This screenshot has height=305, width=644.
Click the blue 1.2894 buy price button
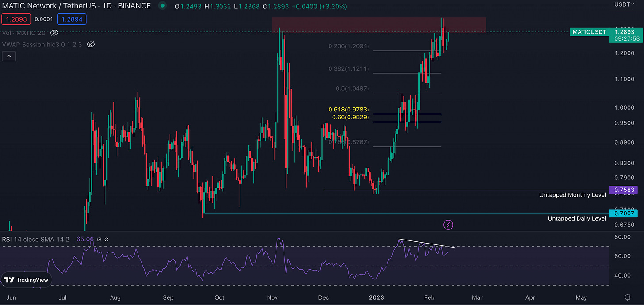point(72,19)
